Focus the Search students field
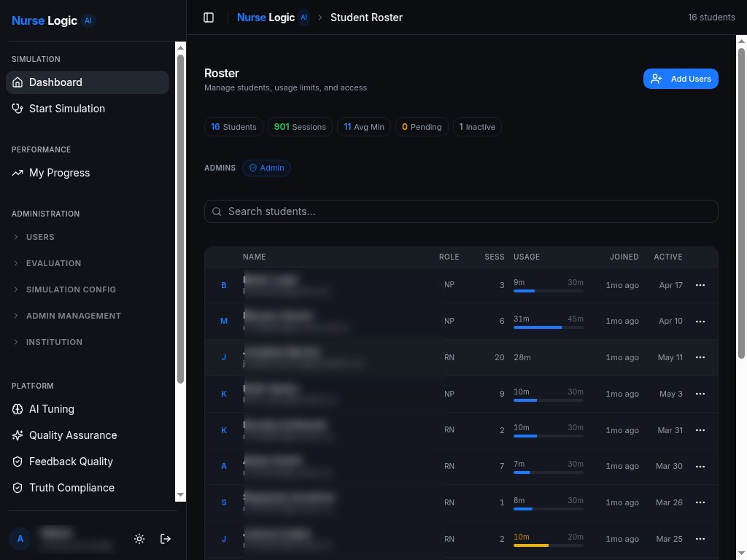The image size is (747, 560). [x=461, y=211]
